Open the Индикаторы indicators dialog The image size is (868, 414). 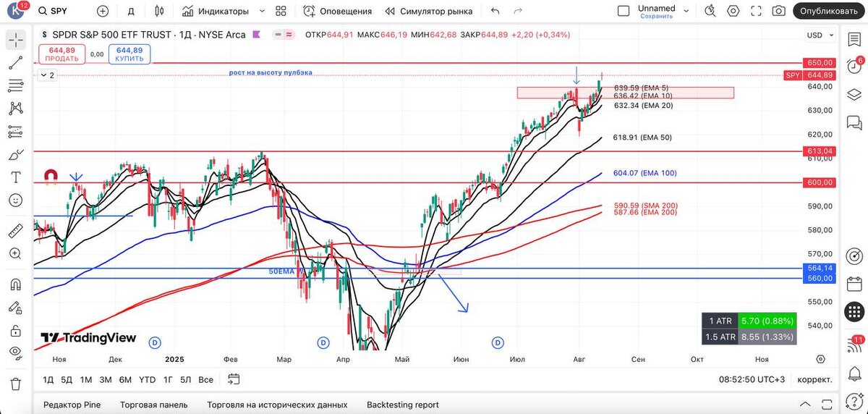pos(216,11)
